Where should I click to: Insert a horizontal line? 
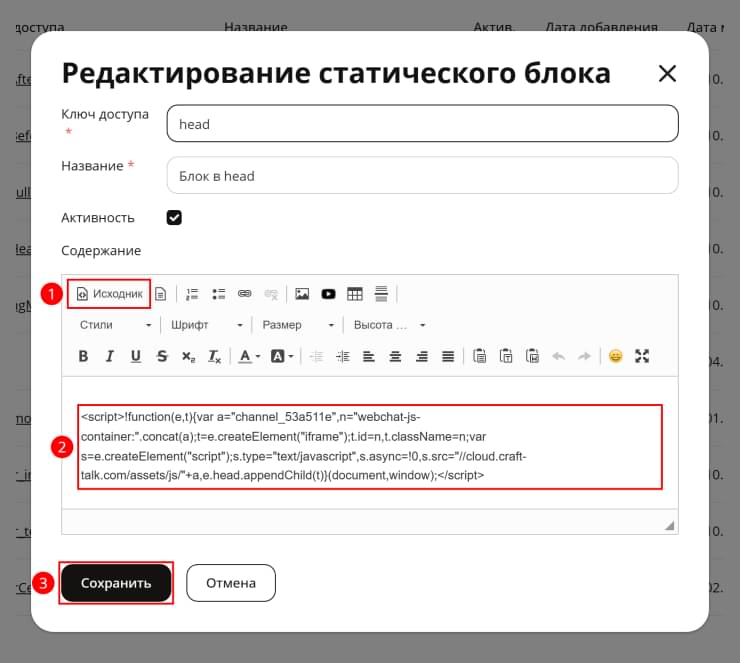[381, 294]
